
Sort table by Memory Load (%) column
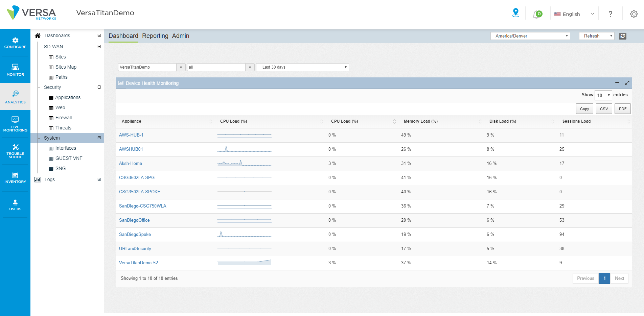pyautogui.click(x=441, y=121)
